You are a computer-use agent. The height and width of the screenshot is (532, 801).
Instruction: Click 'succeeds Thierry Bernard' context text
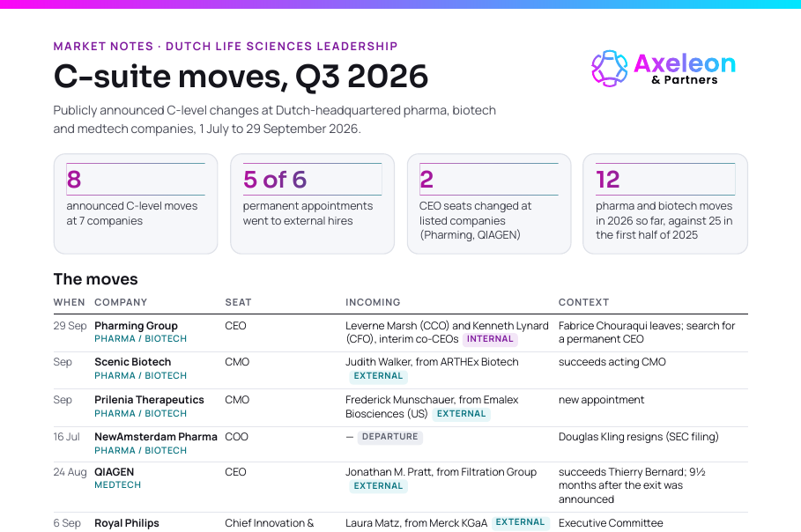(622, 472)
